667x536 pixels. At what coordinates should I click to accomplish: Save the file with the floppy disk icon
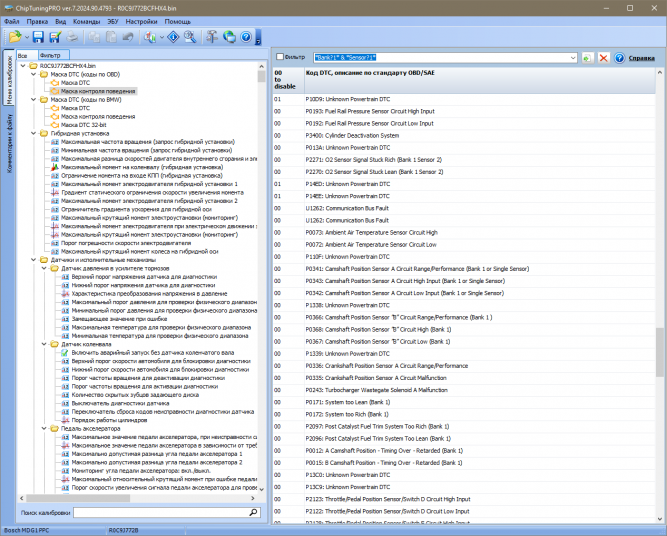tap(38, 37)
